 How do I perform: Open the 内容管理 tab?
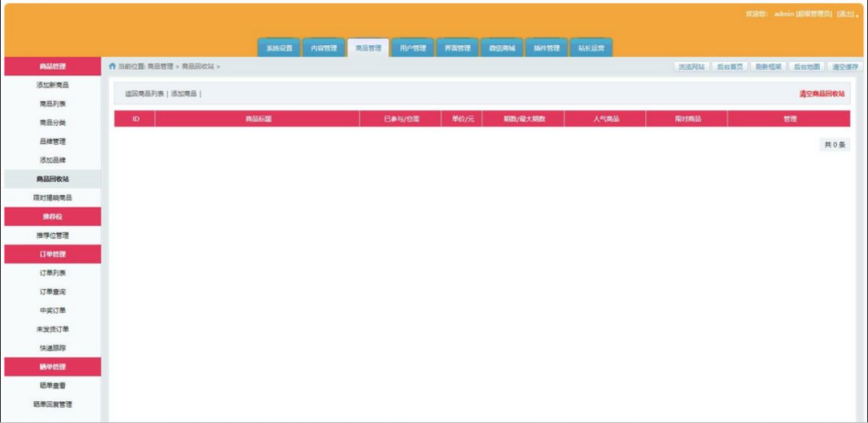(x=324, y=48)
